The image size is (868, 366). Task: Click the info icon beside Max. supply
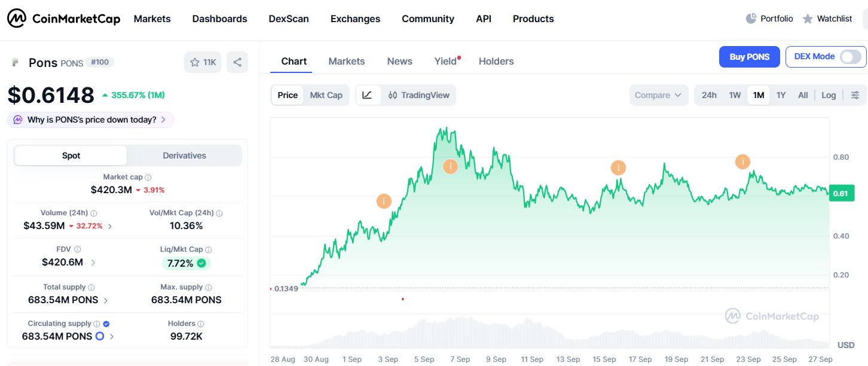[208, 287]
